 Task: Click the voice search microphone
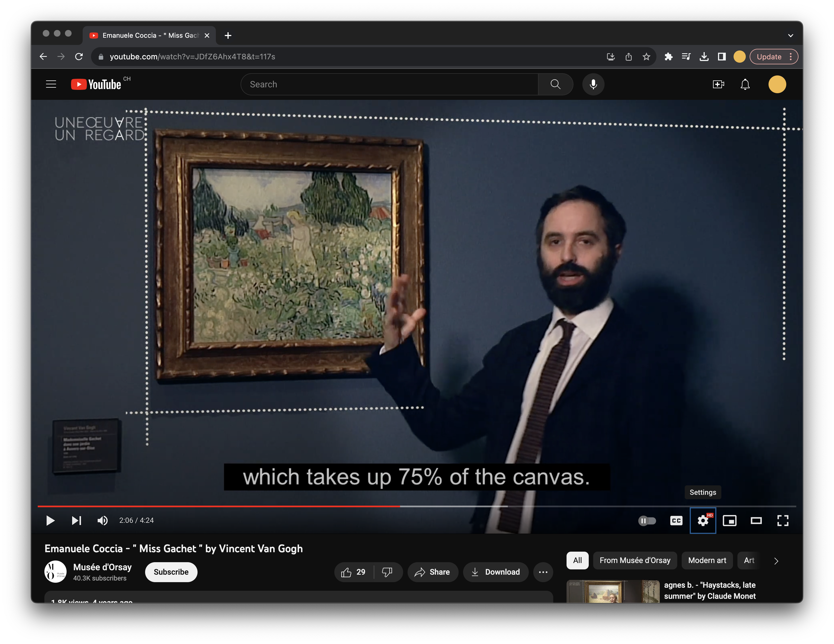pos(593,84)
